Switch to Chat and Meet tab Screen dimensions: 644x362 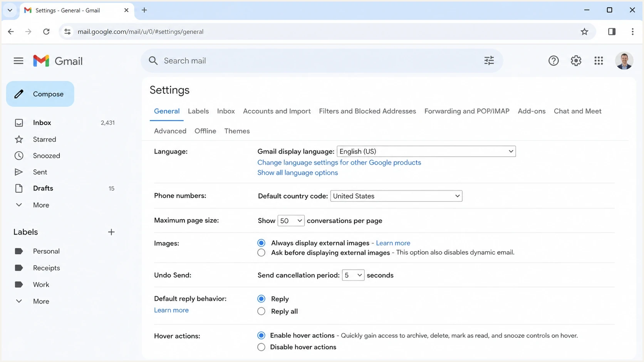point(577,111)
